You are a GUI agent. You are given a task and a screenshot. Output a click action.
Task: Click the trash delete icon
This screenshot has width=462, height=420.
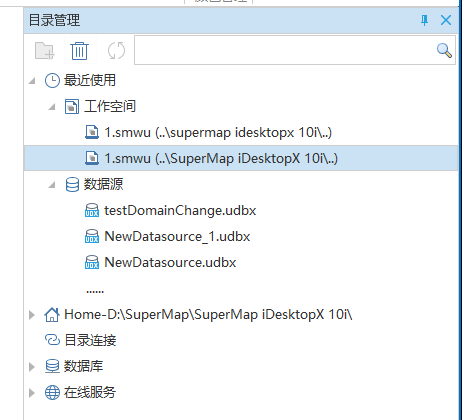[x=79, y=51]
